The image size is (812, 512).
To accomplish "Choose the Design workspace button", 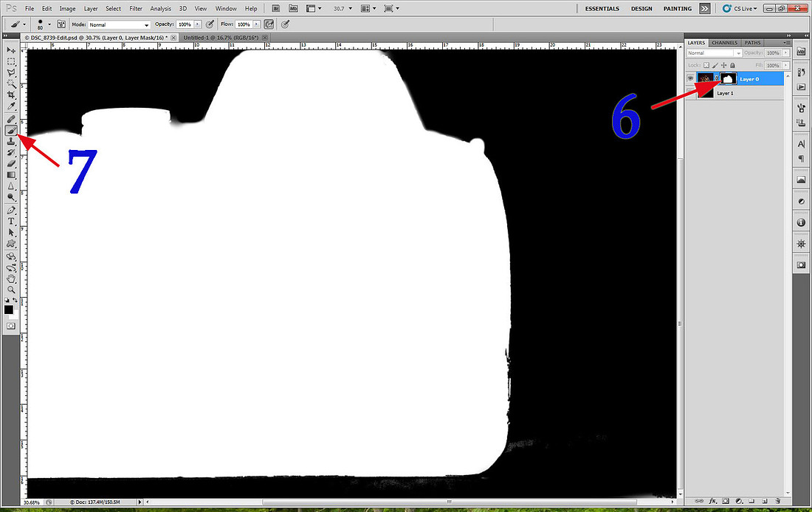I will click(641, 9).
